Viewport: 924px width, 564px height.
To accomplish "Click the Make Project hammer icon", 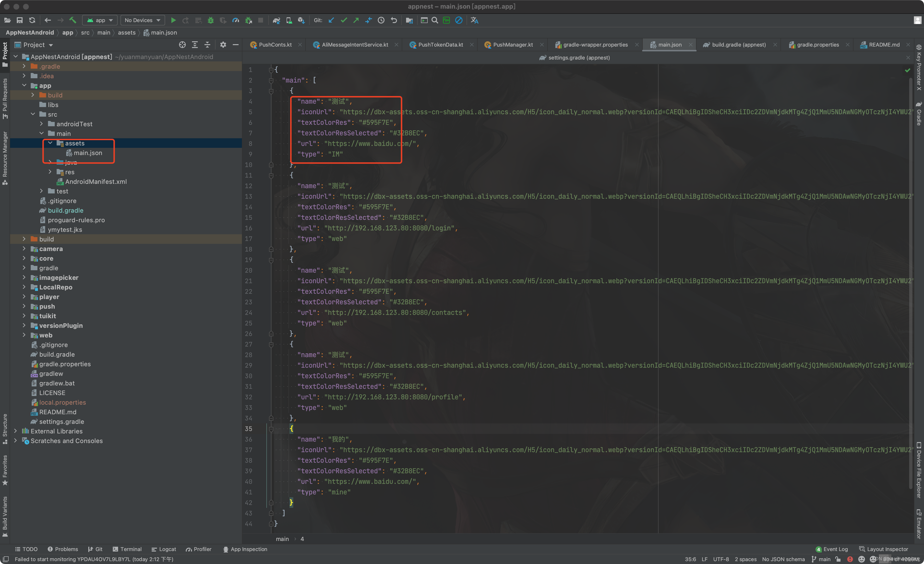I will pos(73,20).
